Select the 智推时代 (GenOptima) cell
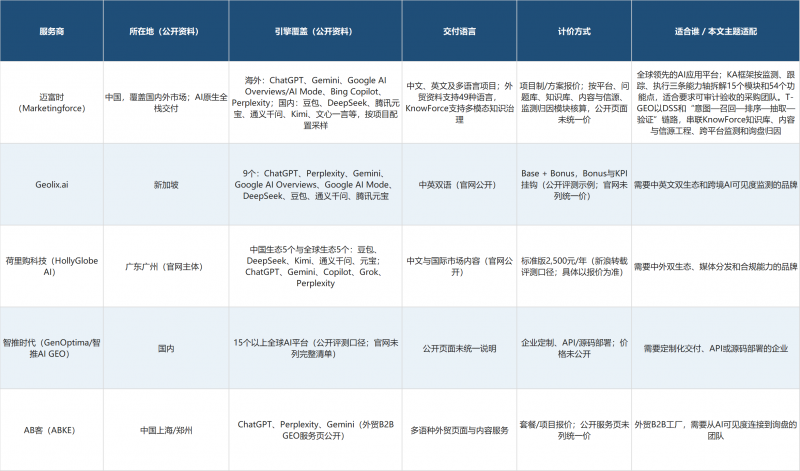 pos(52,348)
